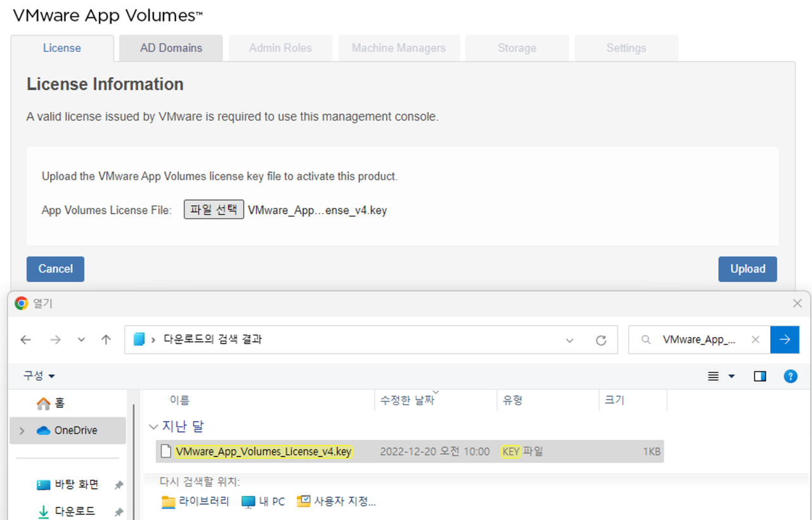Toggle the preview pane
This screenshot has width=812, height=520.
[760, 376]
